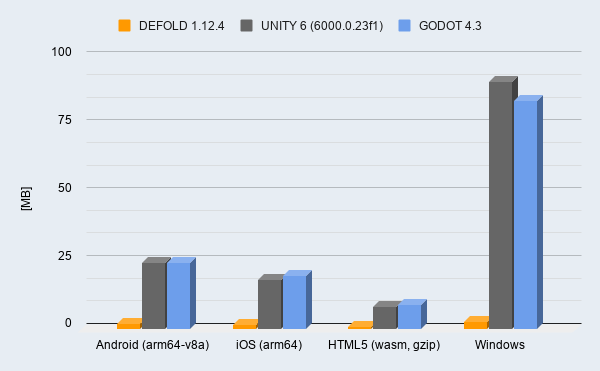This screenshot has height=371, width=600.
Task: Click the 'HTML5 (wasm, gzip)' axis label
Action: coord(384,345)
